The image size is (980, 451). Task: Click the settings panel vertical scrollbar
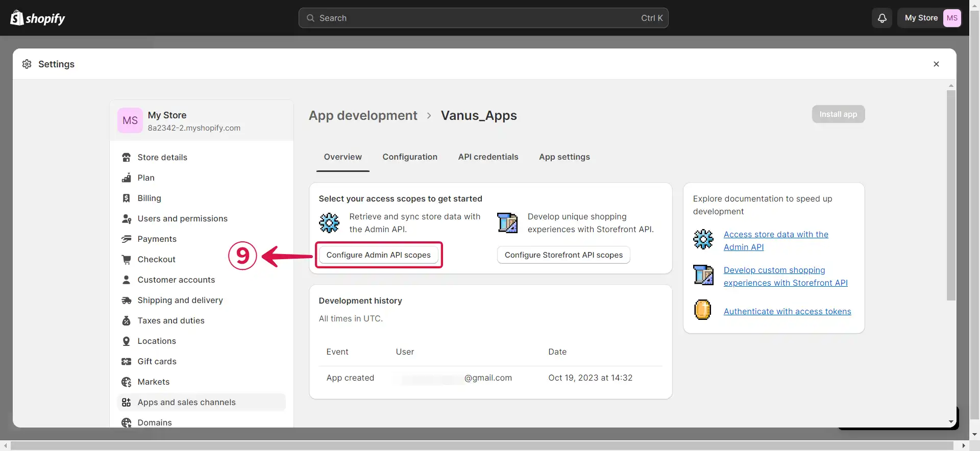click(x=950, y=195)
